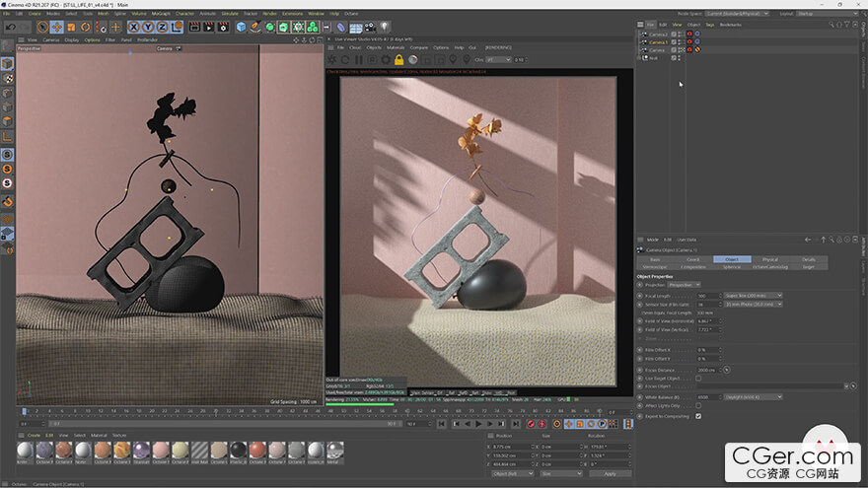
Task: Enable the Affect Lights Only checkbox
Action: tap(698, 406)
